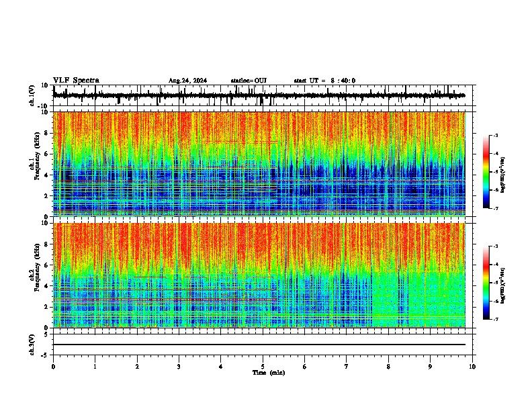Viewport: 532px width, 411px height.
Task: Click the "ch.3(V)" axis label
Action: pos(32,345)
